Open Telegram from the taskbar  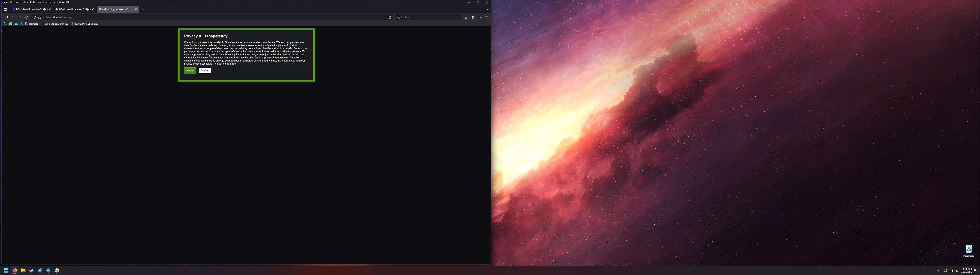coord(48,270)
